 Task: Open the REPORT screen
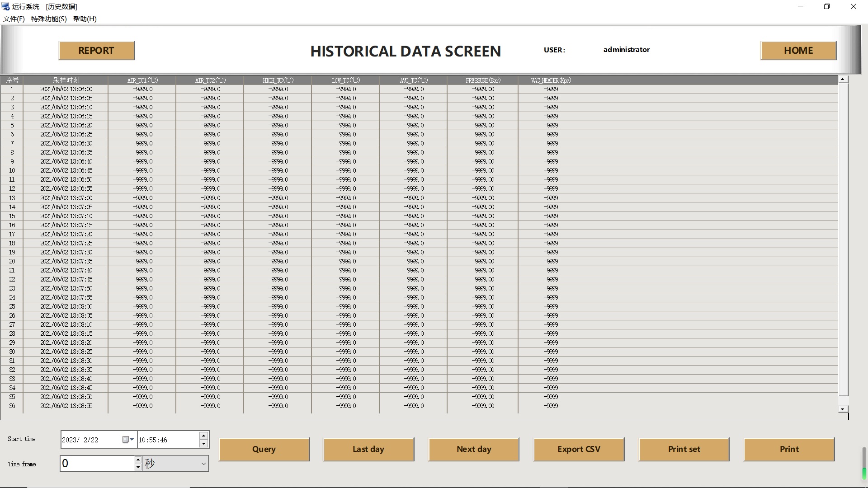pyautogui.click(x=96, y=51)
